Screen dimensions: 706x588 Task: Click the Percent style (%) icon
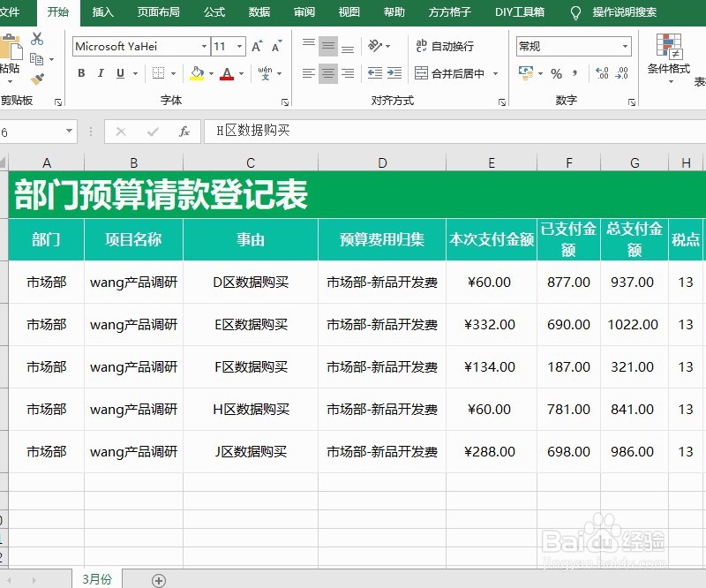coord(557,72)
